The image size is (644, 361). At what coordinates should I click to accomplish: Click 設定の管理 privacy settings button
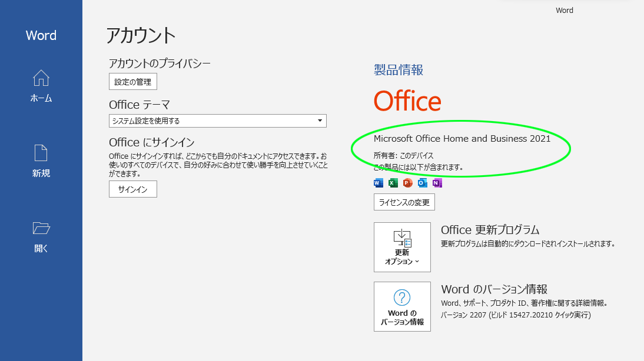point(132,82)
